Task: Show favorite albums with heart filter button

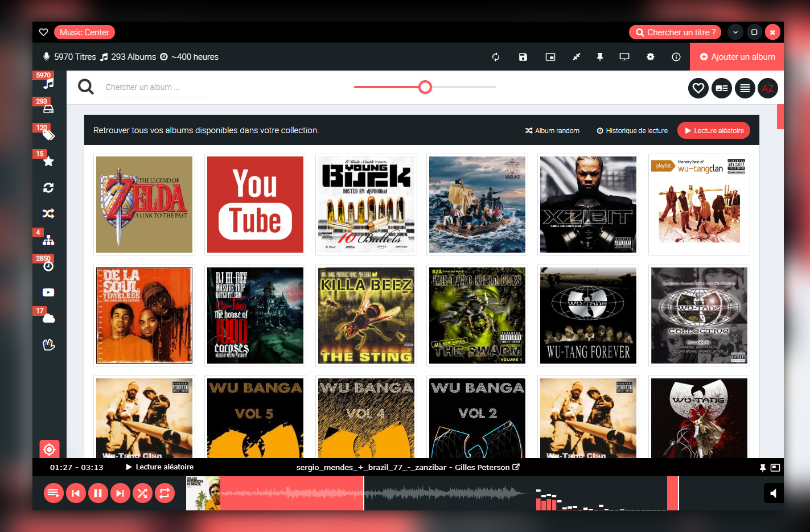Action: 698,88
